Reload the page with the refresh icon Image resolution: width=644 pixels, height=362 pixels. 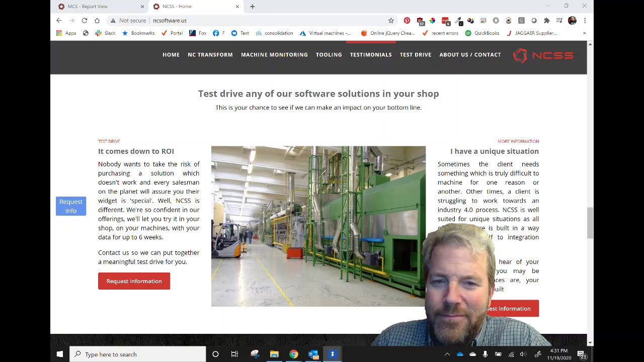click(x=85, y=21)
